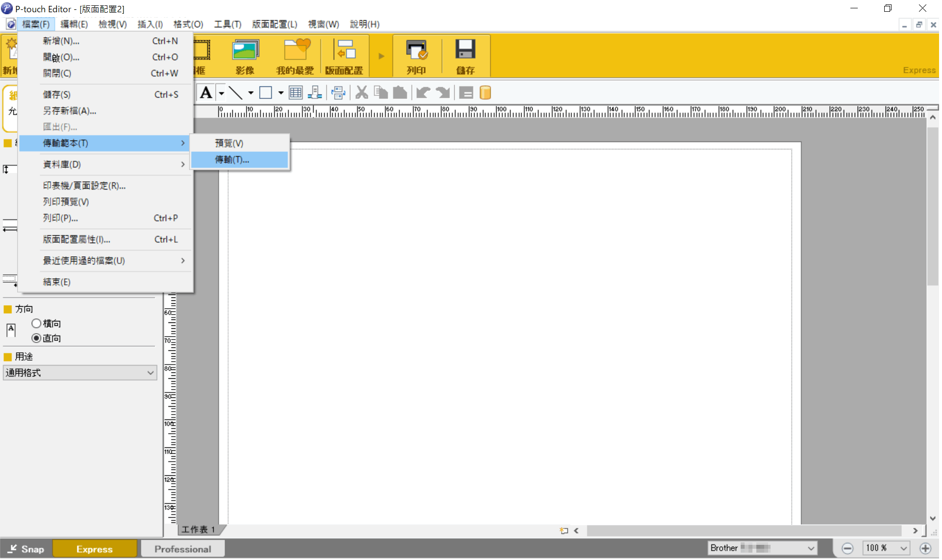Open the 版面配置(L) menu

pyautogui.click(x=275, y=24)
